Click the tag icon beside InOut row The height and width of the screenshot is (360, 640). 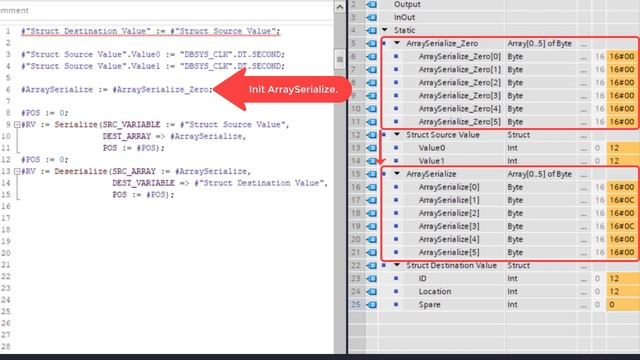[x=371, y=18]
